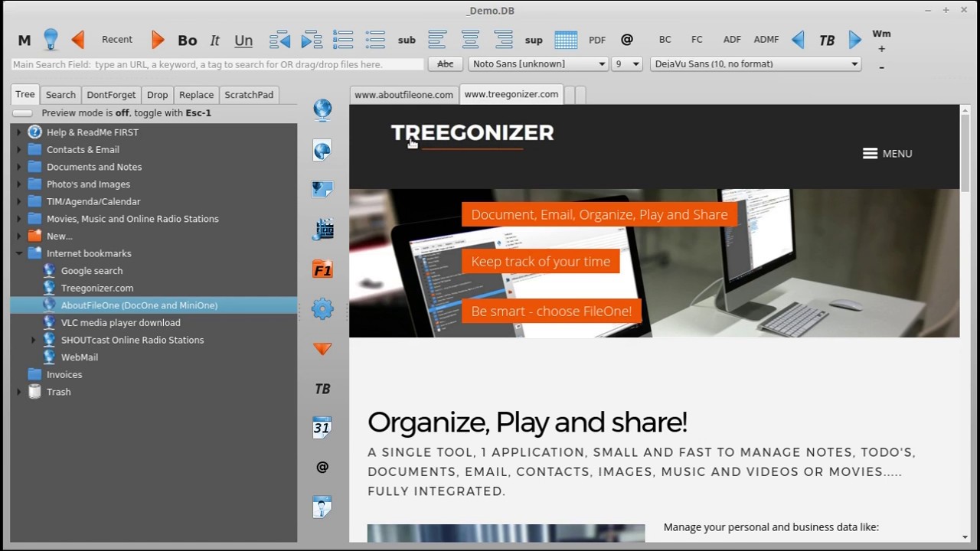Click the minus under Wm

point(881,67)
